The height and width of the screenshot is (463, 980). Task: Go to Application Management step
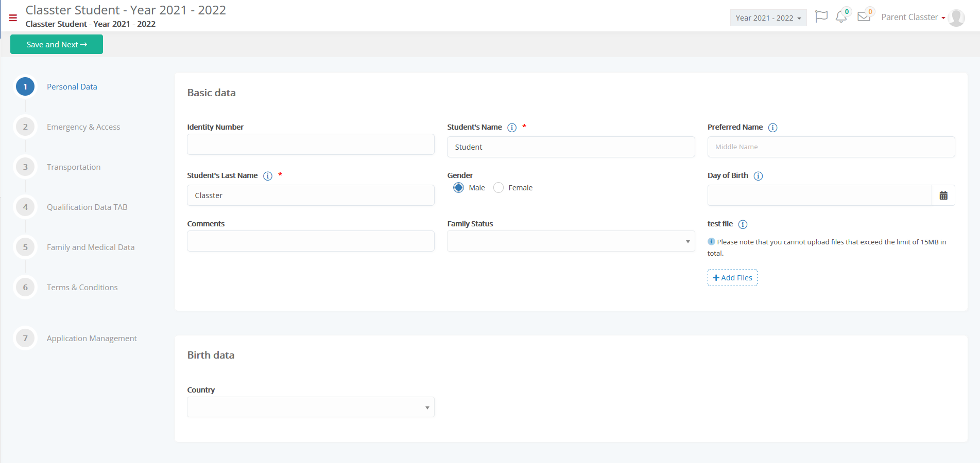tap(92, 339)
